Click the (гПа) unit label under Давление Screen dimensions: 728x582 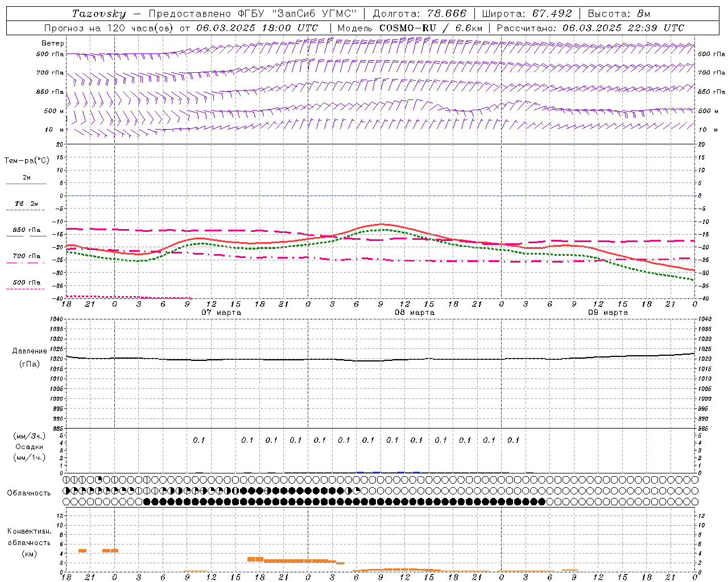tap(30, 364)
